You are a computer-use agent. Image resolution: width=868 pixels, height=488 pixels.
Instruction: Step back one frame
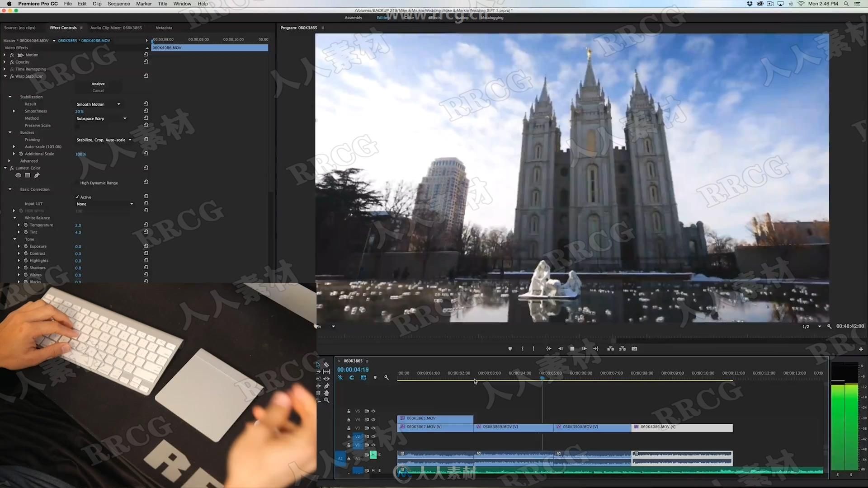click(560, 349)
